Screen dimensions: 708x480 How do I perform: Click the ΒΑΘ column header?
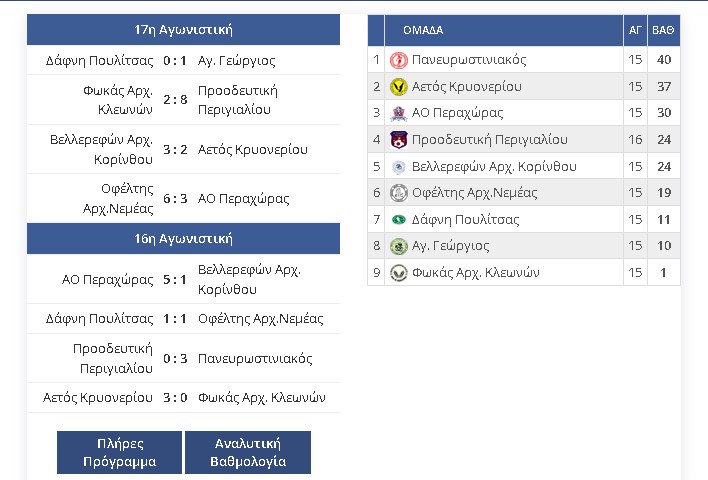pyautogui.click(x=663, y=30)
